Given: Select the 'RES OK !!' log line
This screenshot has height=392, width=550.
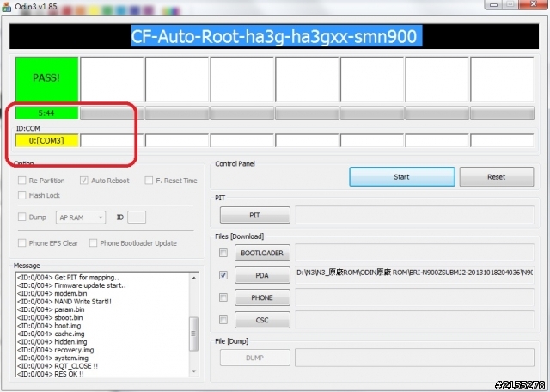Looking at the screenshot, I should [51, 374].
